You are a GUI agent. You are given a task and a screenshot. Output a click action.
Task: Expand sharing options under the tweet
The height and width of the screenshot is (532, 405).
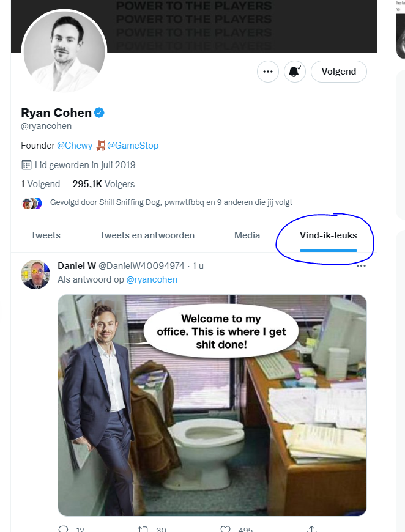311,528
